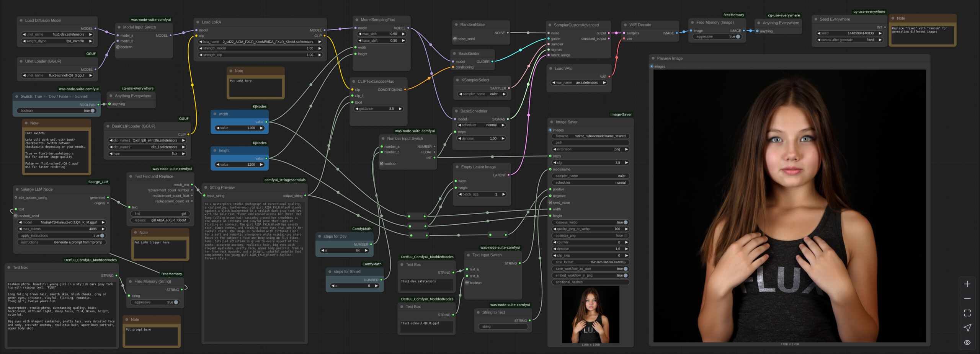This screenshot has height=354, width=980.
Task: Click the VAE output port of Load VAE
Action: pyautogui.click(x=609, y=77)
